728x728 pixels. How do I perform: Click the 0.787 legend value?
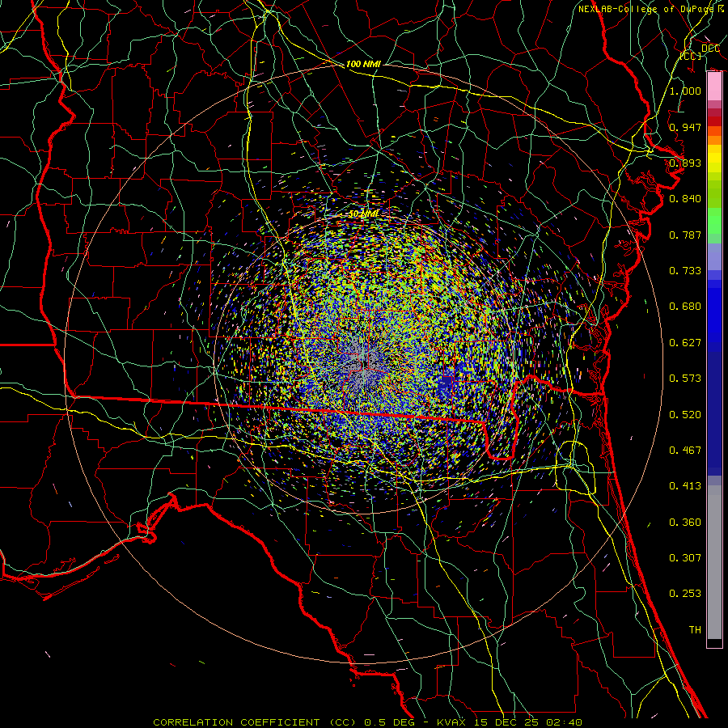[685, 235]
